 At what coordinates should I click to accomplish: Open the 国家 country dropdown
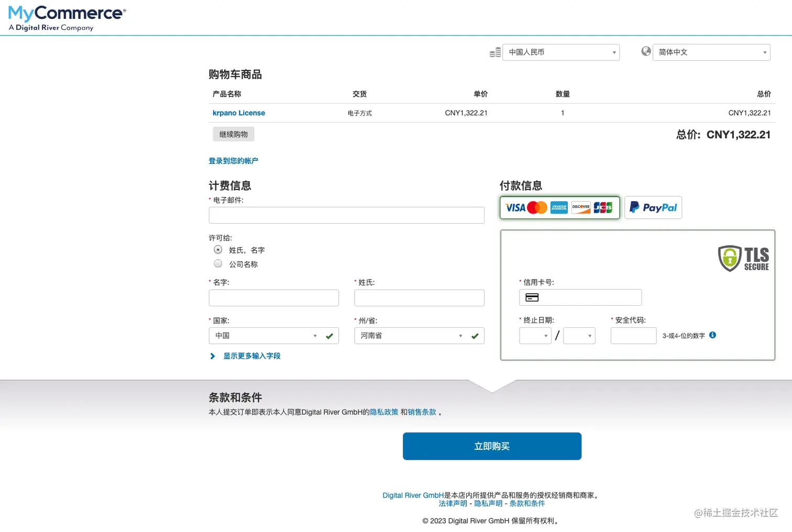274,336
